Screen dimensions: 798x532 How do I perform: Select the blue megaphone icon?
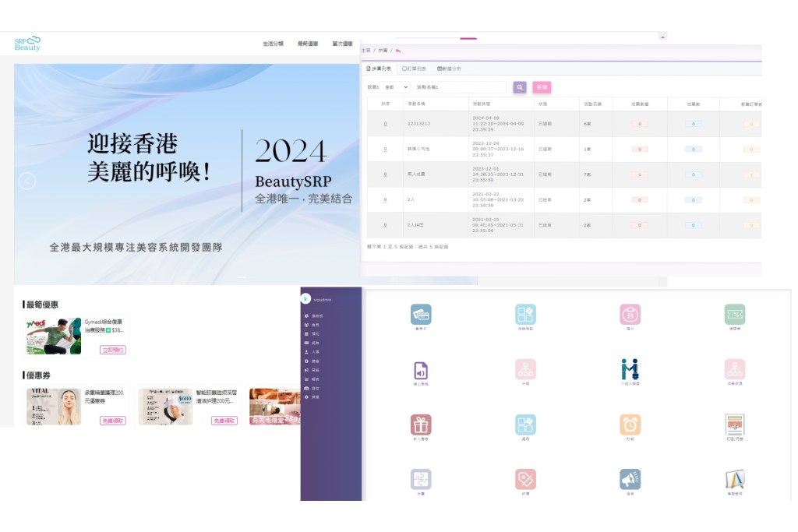tap(630, 479)
